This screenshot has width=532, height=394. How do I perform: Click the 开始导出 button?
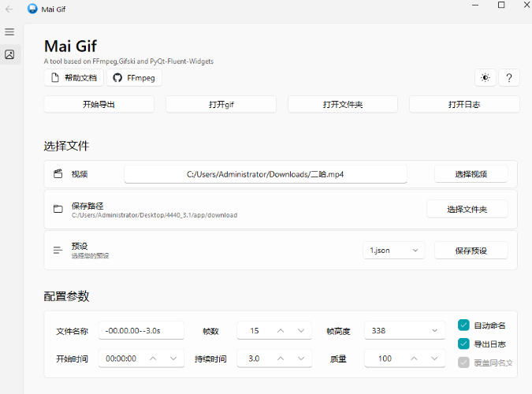[99, 104]
